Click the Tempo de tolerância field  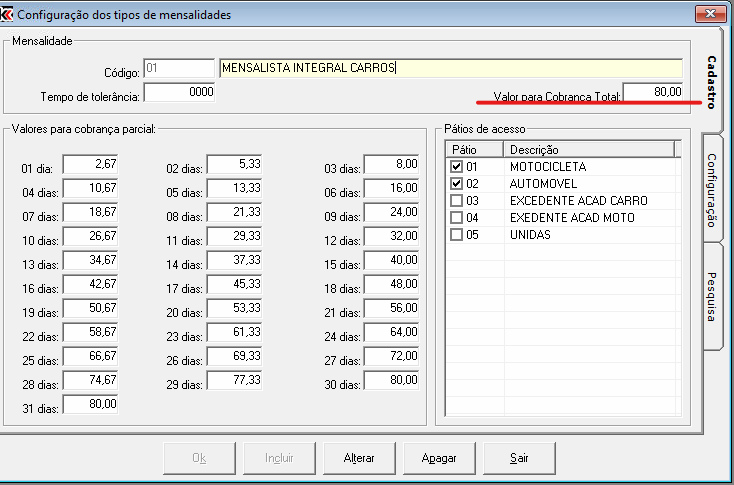tap(180, 92)
